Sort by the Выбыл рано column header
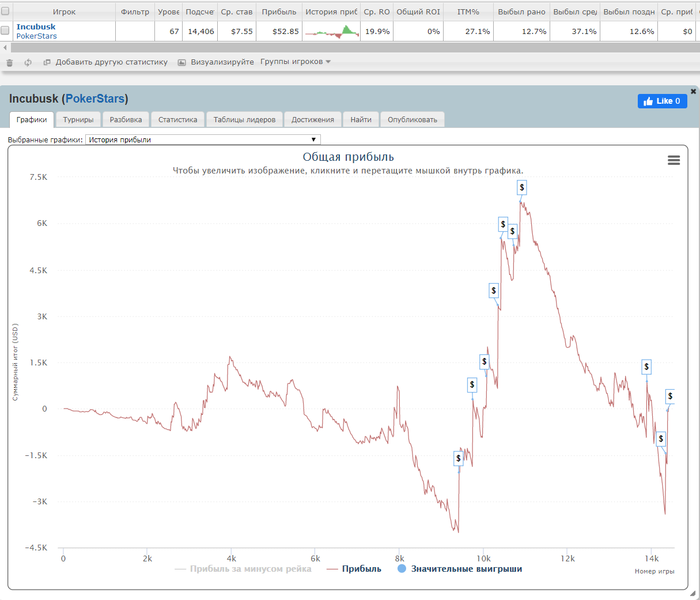This screenshot has width=700, height=600. click(522, 12)
